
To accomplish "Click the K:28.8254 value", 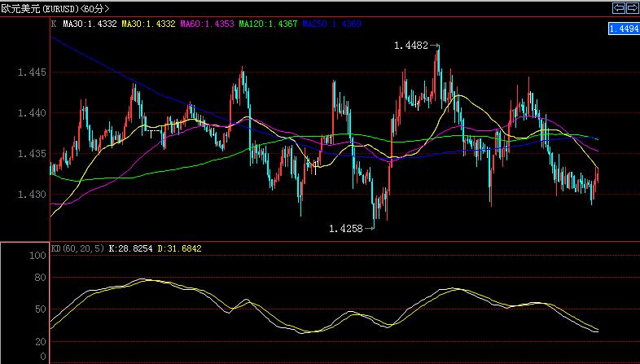I will [130, 248].
